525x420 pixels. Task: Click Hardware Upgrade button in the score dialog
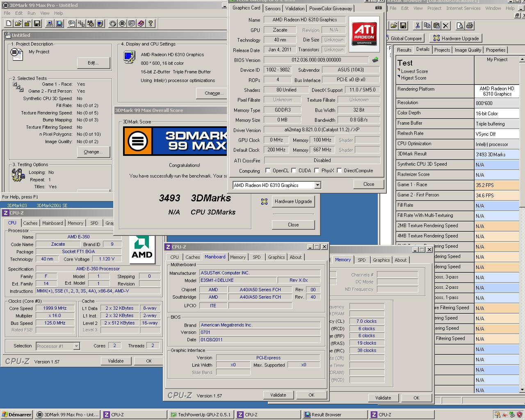click(x=293, y=201)
